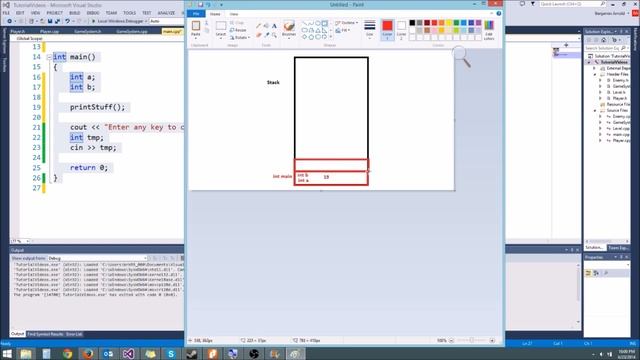The height and width of the screenshot is (360, 640).
Task: Open the line Size dropdown
Action: click(370, 29)
